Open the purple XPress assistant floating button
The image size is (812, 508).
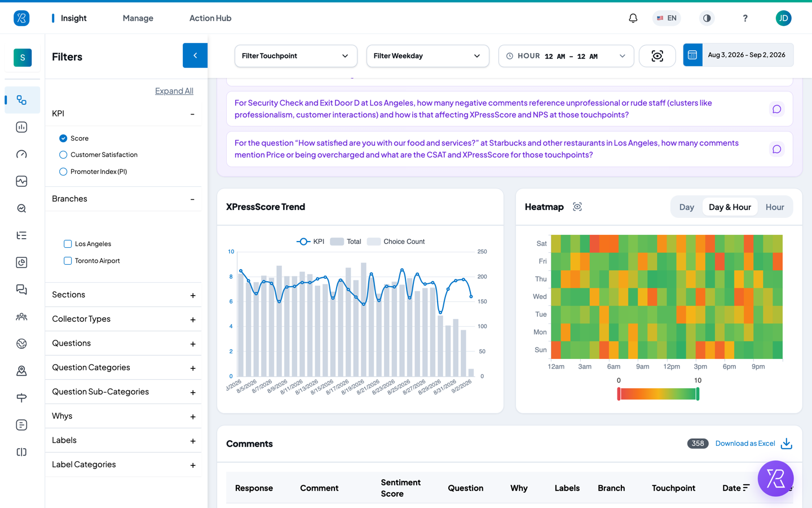click(x=775, y=479)
